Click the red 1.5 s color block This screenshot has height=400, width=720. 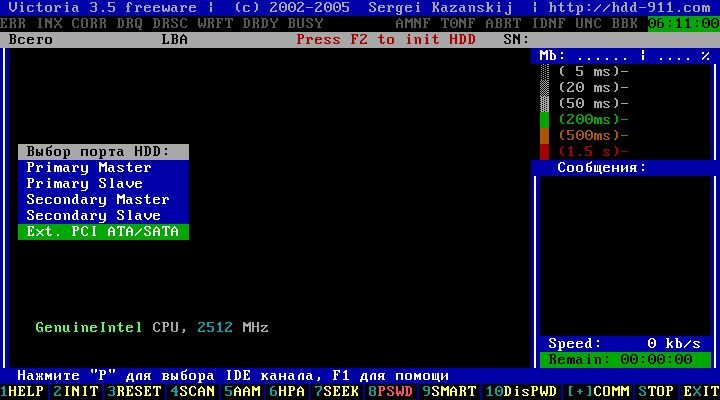pyautogui.click(x=544, y=152)
